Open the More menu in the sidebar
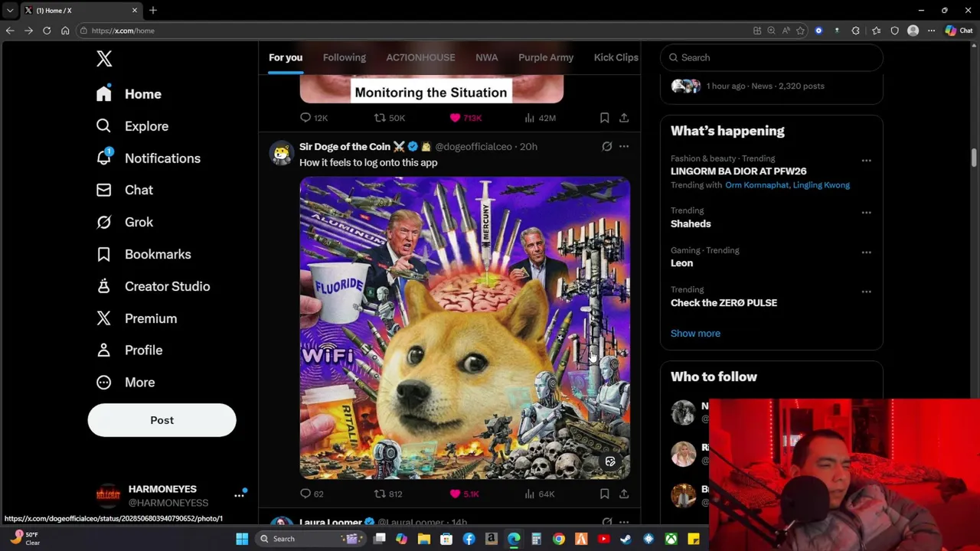 tap(125, 382)
